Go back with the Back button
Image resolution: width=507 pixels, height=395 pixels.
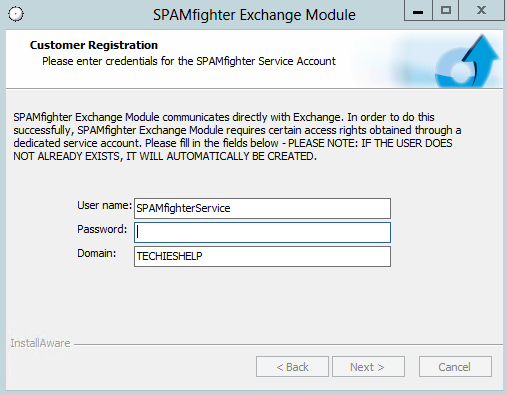point(292,367)
